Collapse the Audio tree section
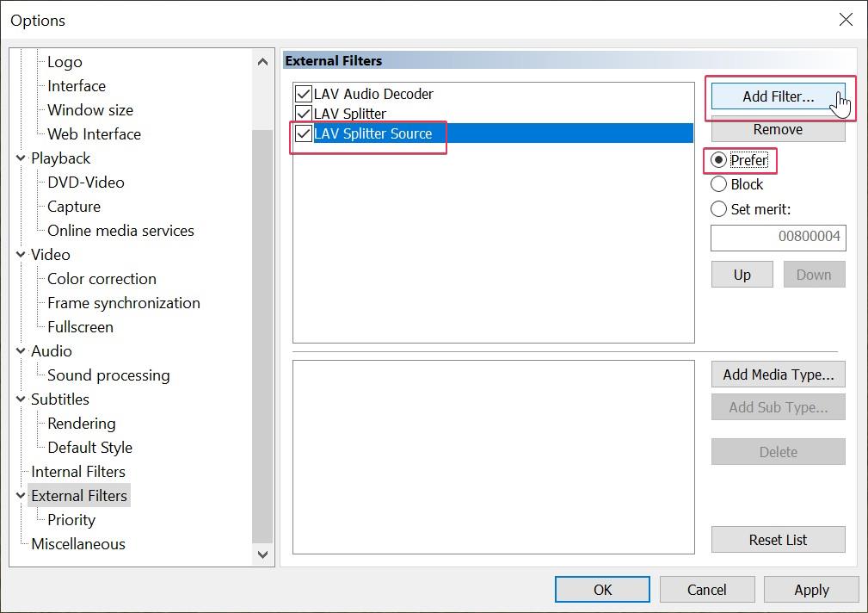The image size is (868, 613). coord(20,350)
